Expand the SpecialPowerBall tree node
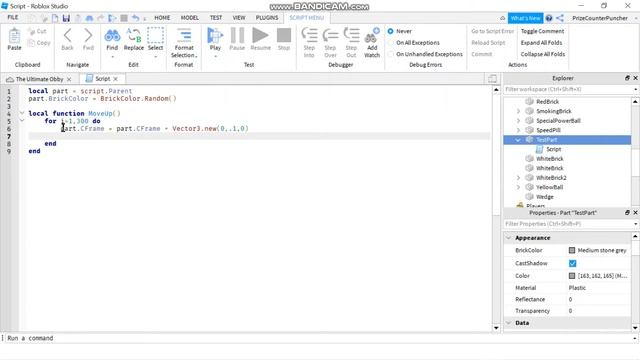Screen dimensions: 640x360 [518, 120]
